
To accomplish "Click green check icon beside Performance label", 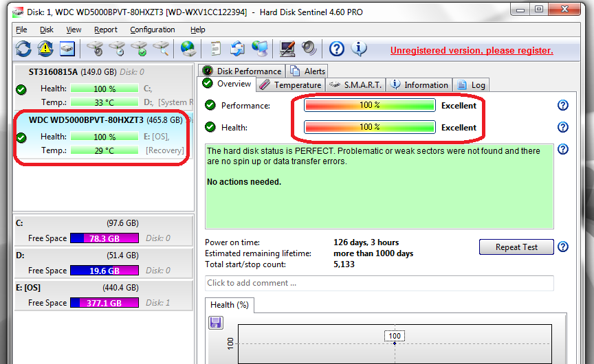I will 210,105.
